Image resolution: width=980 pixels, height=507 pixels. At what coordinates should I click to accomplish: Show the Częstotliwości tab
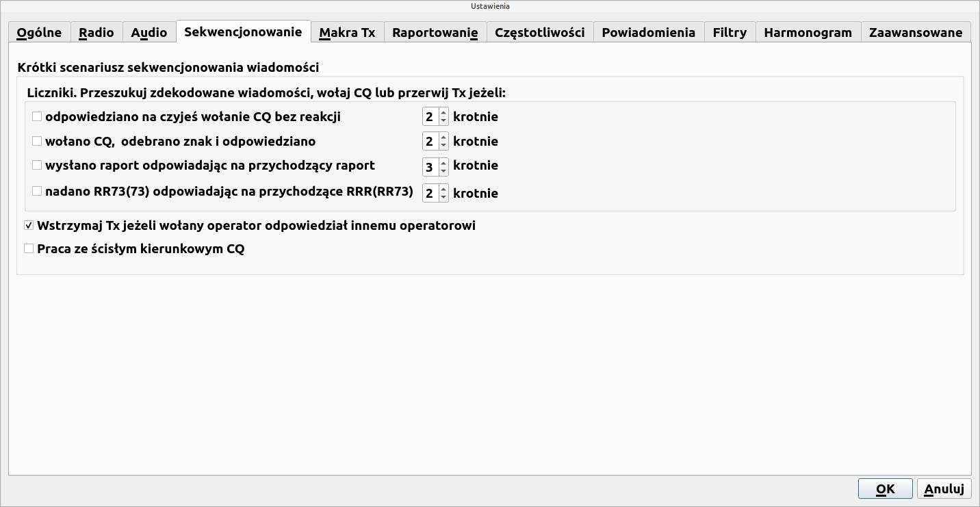pos(540,32)
